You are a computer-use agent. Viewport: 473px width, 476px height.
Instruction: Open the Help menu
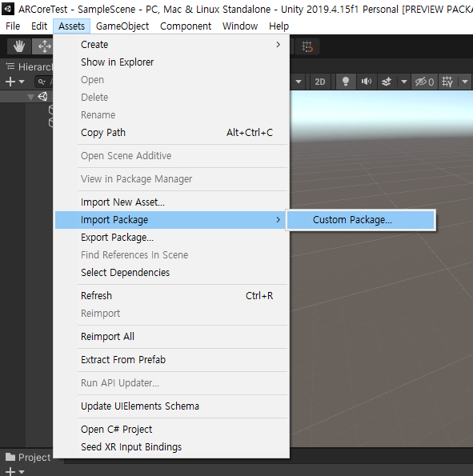(279, 26)
